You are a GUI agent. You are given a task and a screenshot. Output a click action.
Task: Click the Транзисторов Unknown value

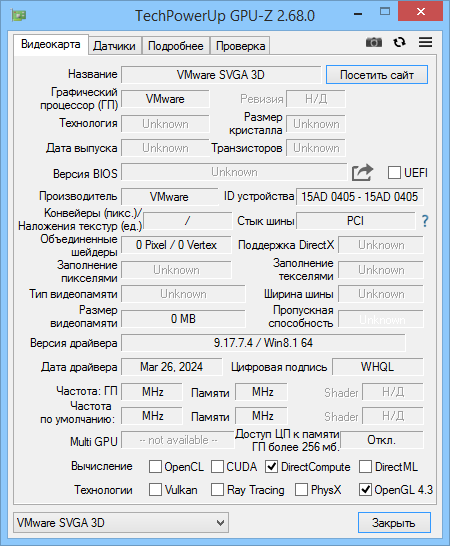click(x=316, y=148)
